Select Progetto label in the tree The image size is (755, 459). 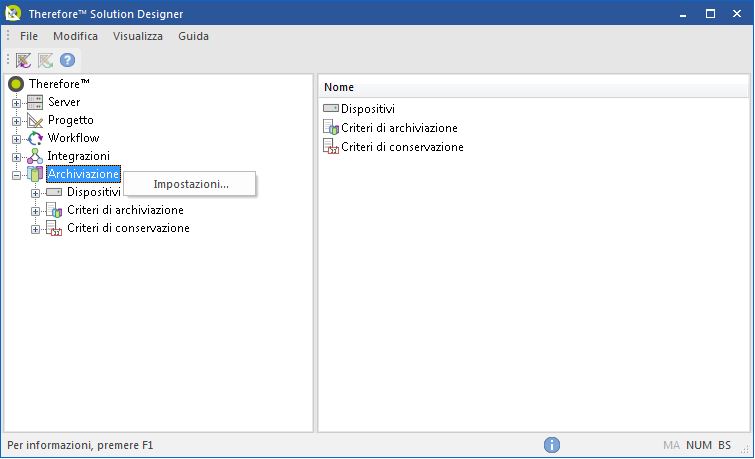click(70, 120)
